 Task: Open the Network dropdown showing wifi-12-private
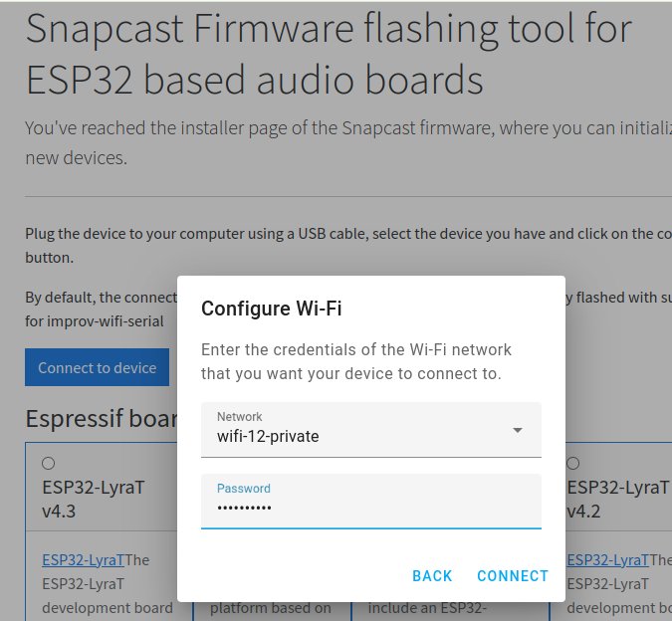pos(371,430)
